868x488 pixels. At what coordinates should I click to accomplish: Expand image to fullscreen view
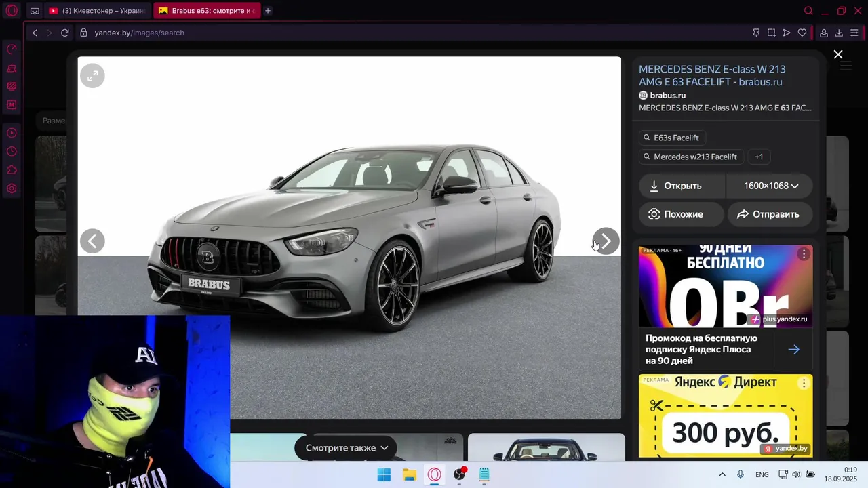(92, 75)
